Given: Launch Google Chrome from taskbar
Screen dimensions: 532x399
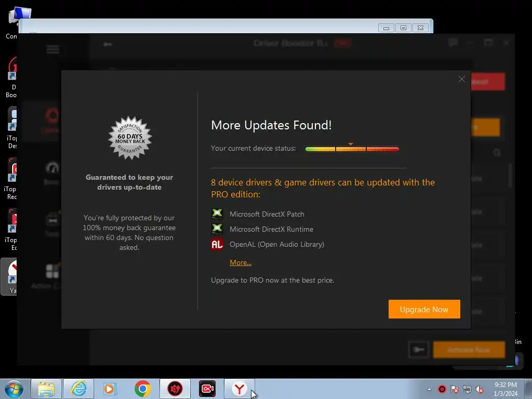Looking at the screenshot, I should pos(142,389).
